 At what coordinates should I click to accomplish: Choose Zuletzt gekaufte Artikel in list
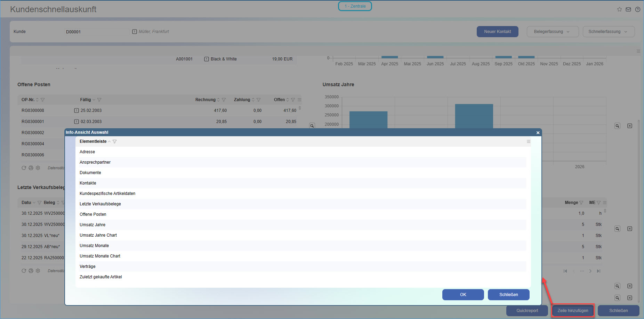(x=101, y=277)
